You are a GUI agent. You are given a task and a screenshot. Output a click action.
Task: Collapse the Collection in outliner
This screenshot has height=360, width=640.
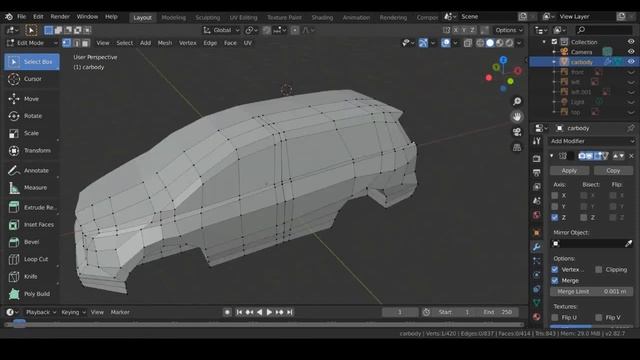click(544, 42)
